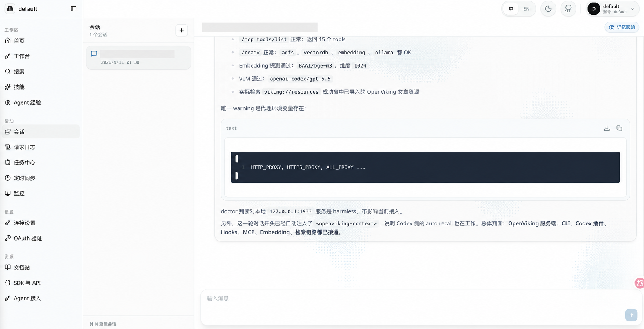Switch language to EN
The image size is (644, 329).
tap(526, 9)
